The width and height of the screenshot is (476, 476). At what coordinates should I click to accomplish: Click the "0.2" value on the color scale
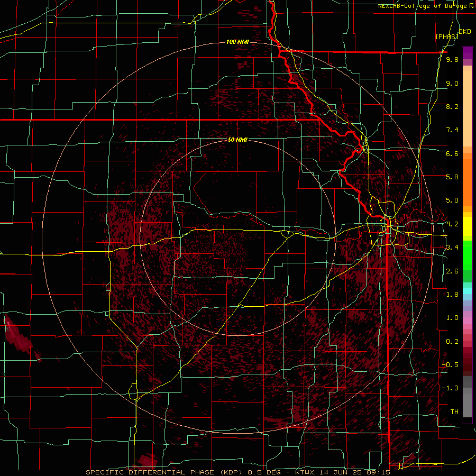pyautogui.click(x=452, y=342)
